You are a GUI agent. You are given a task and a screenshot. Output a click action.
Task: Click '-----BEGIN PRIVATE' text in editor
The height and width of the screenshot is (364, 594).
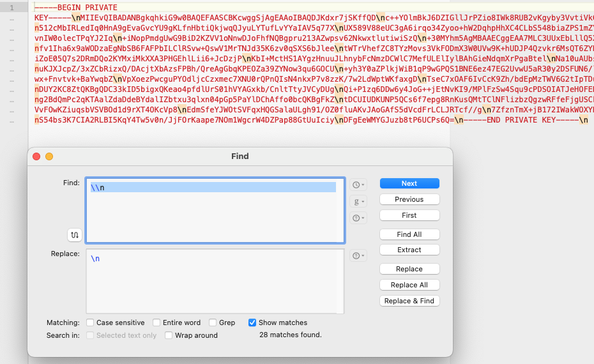76,8
